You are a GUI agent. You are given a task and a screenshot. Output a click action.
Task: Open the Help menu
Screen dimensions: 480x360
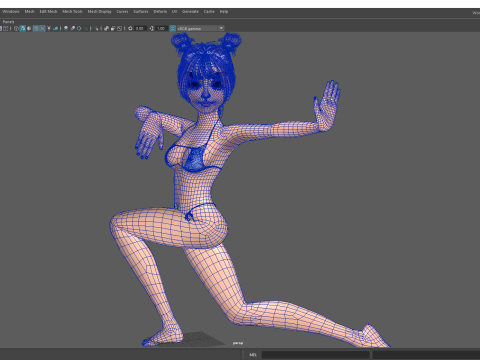[224, 12]
